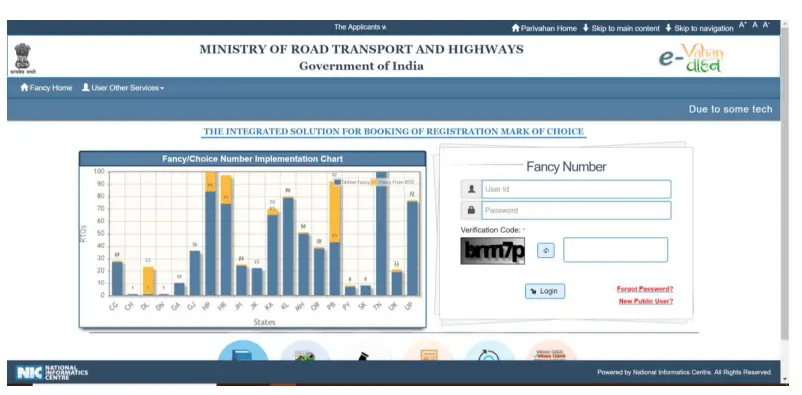802x395 pixels.
Task: Click the orange DL bar in chart
Action: 148,280
